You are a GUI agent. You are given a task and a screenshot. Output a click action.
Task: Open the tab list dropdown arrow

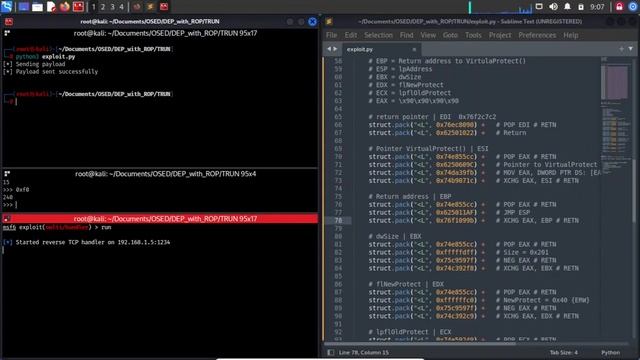tap(631, 49)
